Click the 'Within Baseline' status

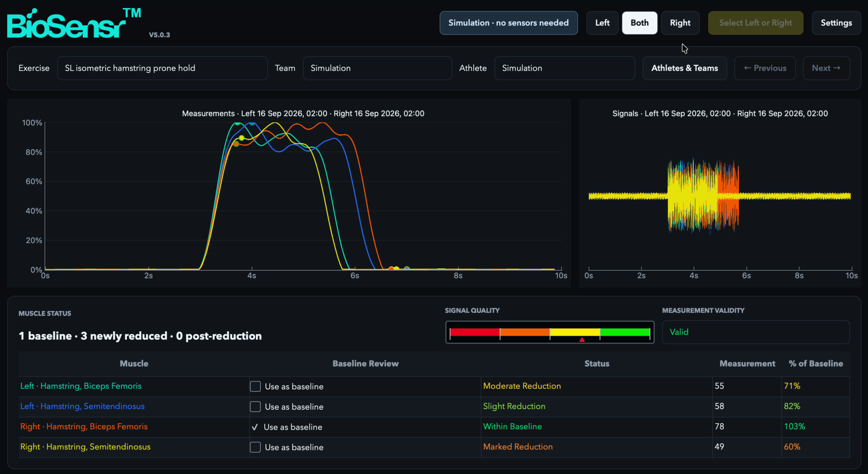pyautogui.click(x=512, y=426)
